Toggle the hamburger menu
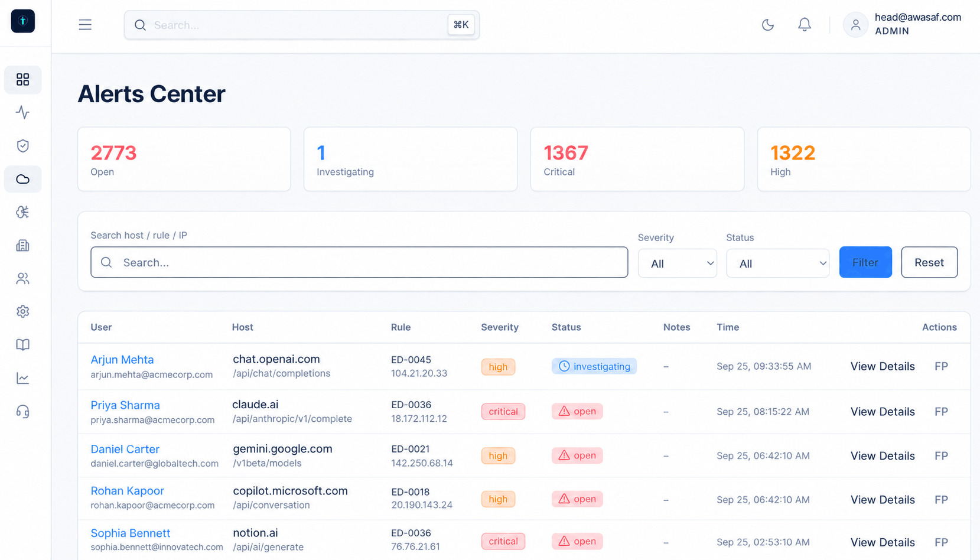This screenshot has width=980, height=560. coord(85,25)
